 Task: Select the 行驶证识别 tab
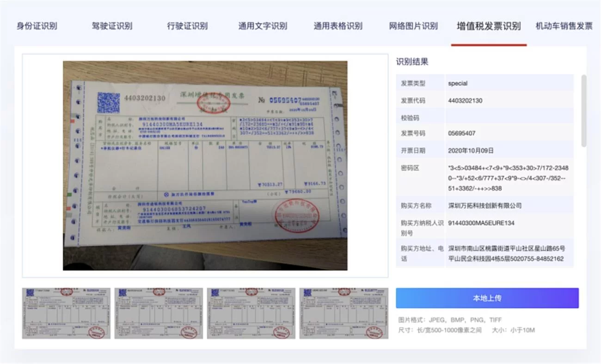[x=186, y=26]
